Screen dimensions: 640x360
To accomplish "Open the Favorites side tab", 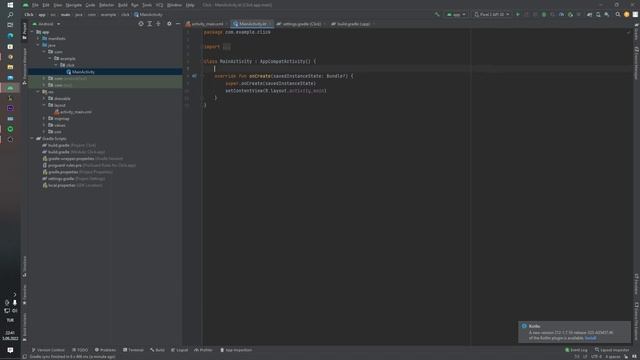I will [24, 295].
